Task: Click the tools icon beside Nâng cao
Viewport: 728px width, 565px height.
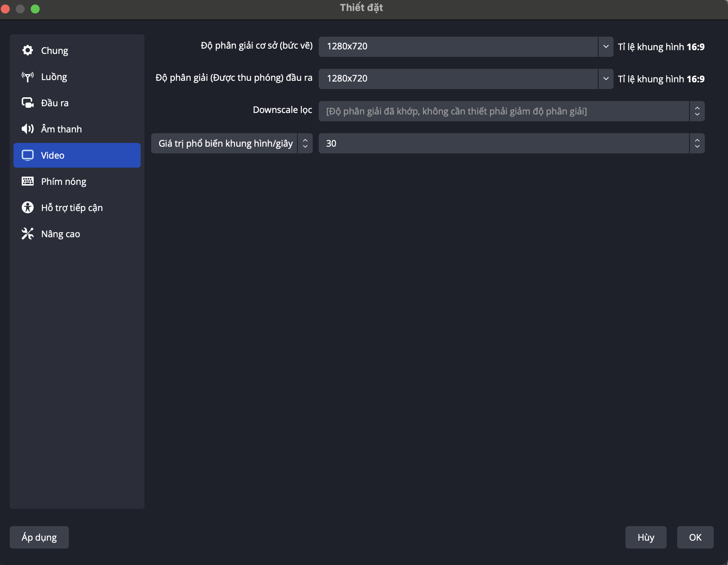Action: (x=28, y=233)
